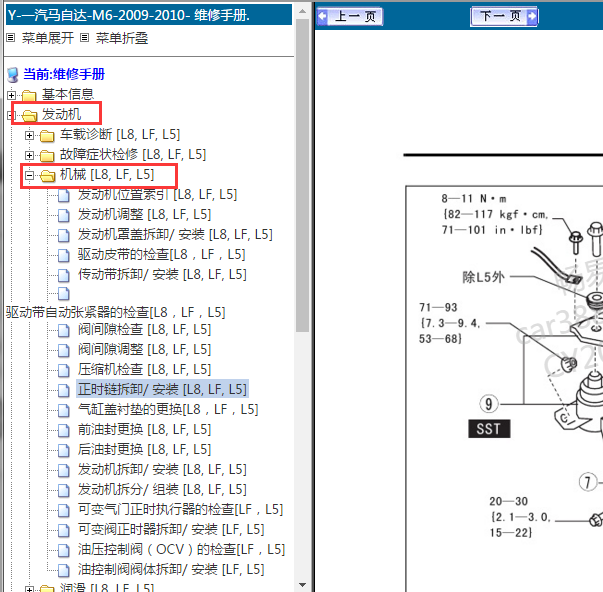Select the 发动机 folder label

point(62,114)
